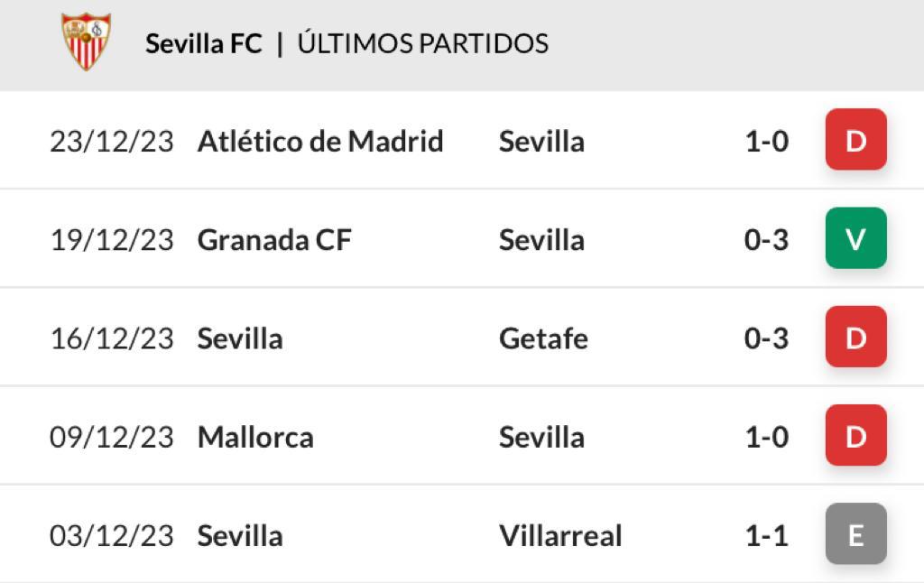Click the grey E badge for Villarreal match
This screenshot has width=924, height=583.
[855, 534]
